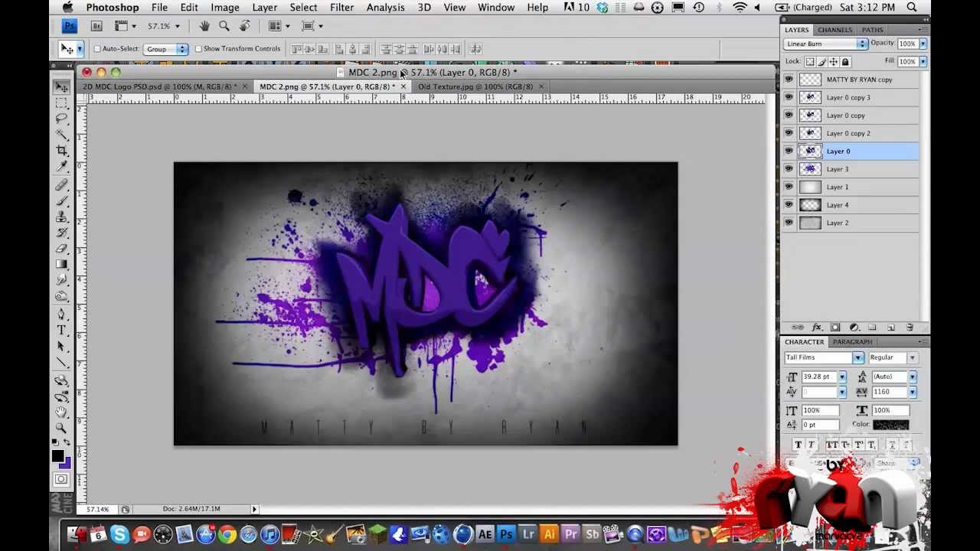Viewport: 980px width, 551px height.
Task: Select the Path Selection arrow tool
Action: click(61, 347)
